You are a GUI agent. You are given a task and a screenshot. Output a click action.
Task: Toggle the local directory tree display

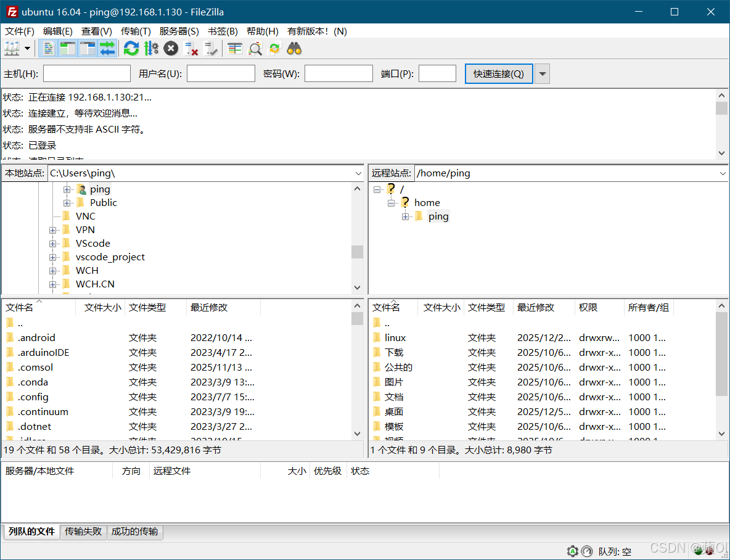click(68, 49)
